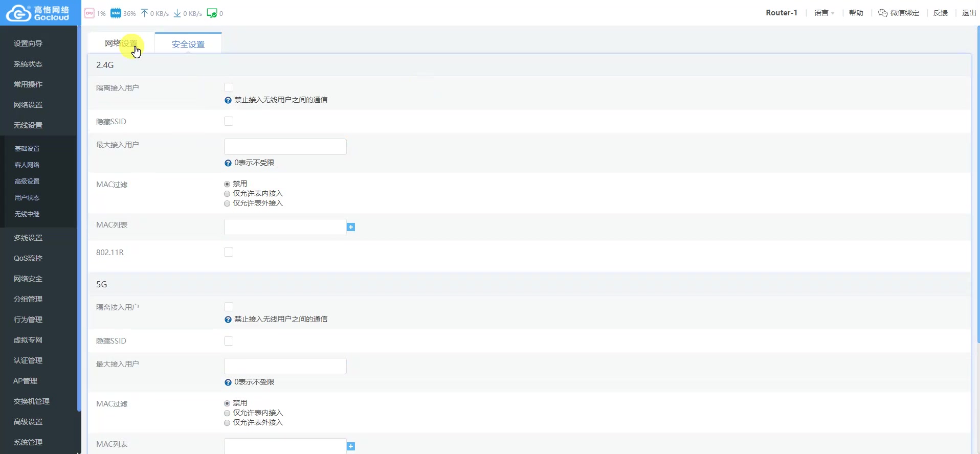Select 5G 仅允许表内接入 radio
This screenshot has width=980, height=454.
(227, 413)
